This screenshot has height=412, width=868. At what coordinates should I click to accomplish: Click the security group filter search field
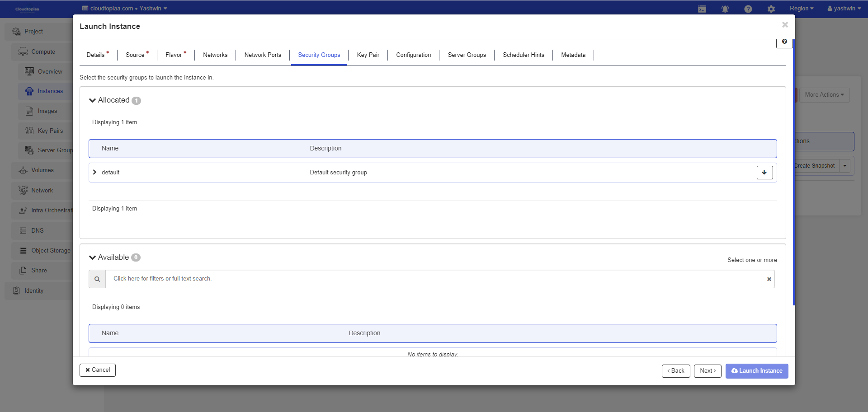coord(434,279)
